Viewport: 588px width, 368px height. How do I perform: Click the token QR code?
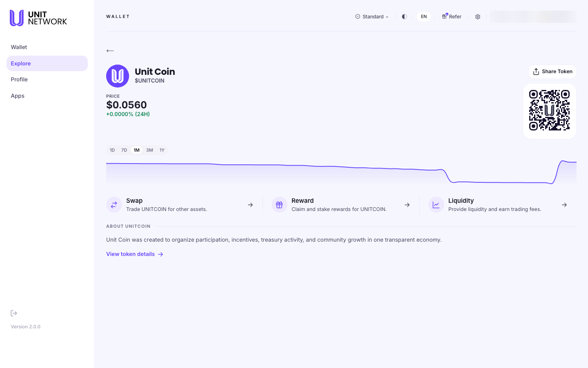550,110
